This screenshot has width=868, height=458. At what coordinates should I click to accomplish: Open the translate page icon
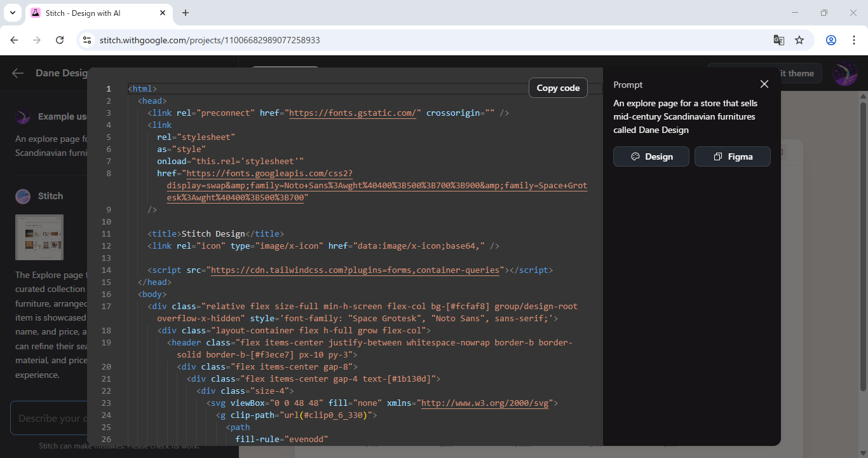point(778,40)
